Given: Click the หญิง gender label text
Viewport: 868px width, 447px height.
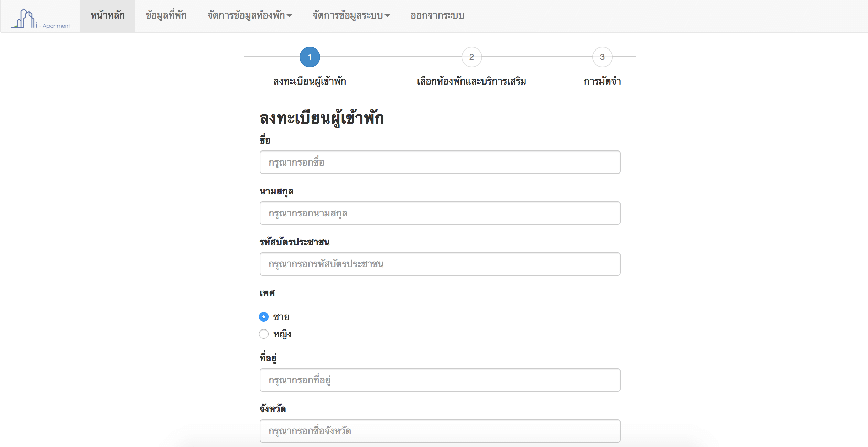Looking at the screenshot, I should coord(282,334).
